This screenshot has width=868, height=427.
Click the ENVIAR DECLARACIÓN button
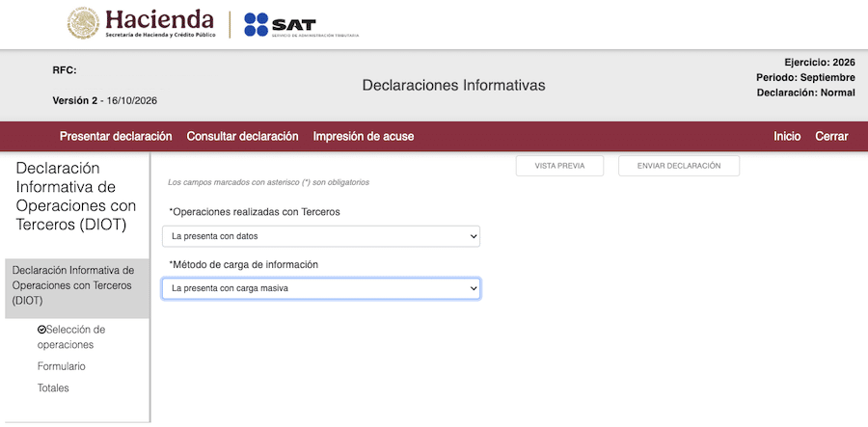click(x=679, y=166)
